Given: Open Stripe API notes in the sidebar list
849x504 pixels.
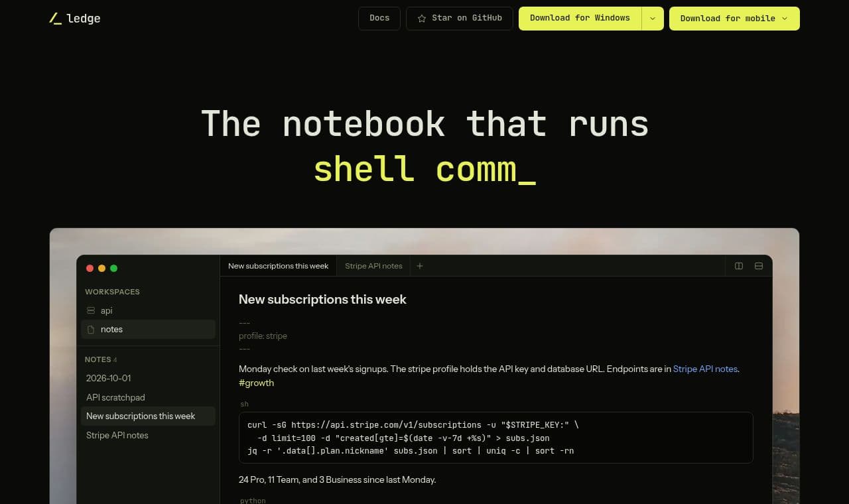Looking at the screenshot, I should 148,435.
